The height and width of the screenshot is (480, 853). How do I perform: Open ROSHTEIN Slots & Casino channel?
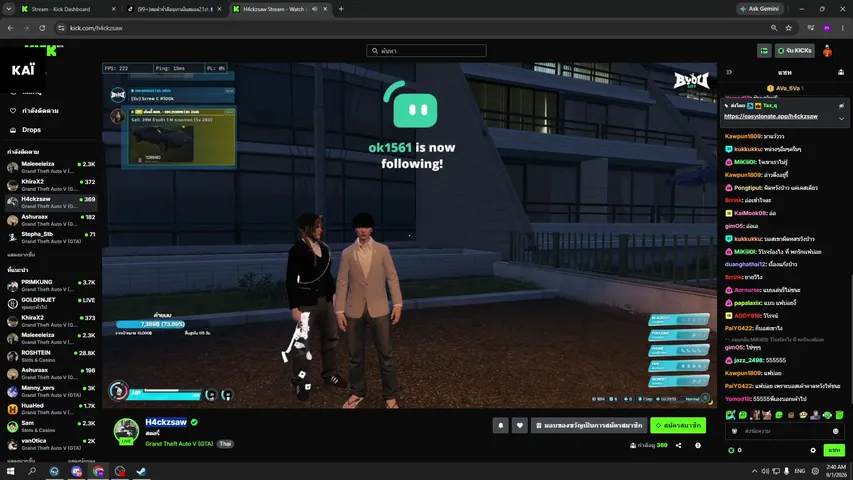(51, 356)
